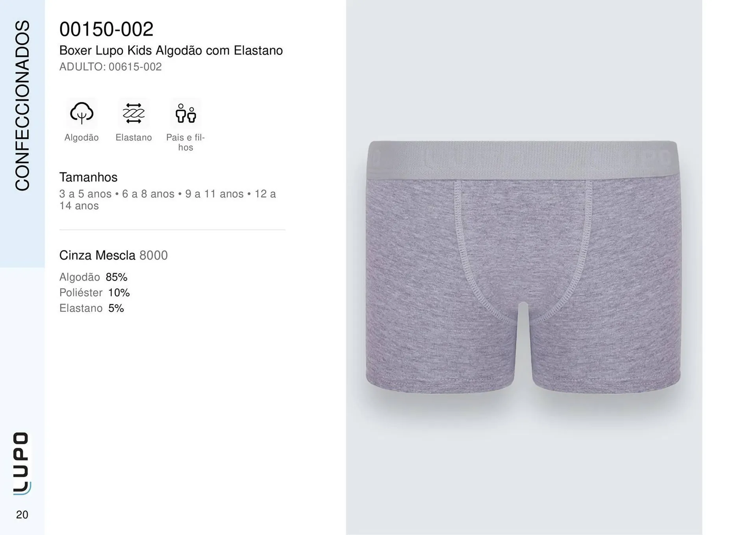Viewport: 756px width, 535px height.
Task: Select the 3 a 5 anos size
Action: (85, 194)
